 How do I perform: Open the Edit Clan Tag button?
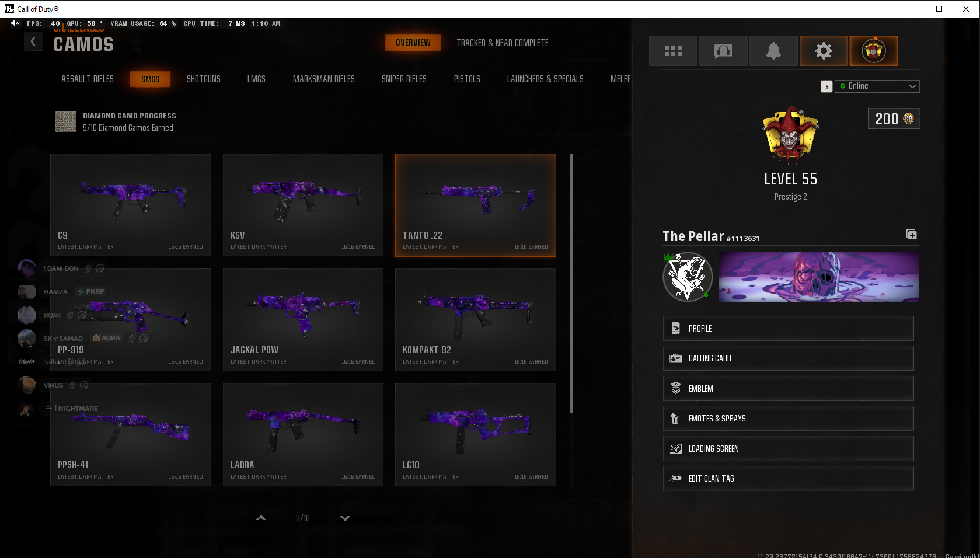789,479
